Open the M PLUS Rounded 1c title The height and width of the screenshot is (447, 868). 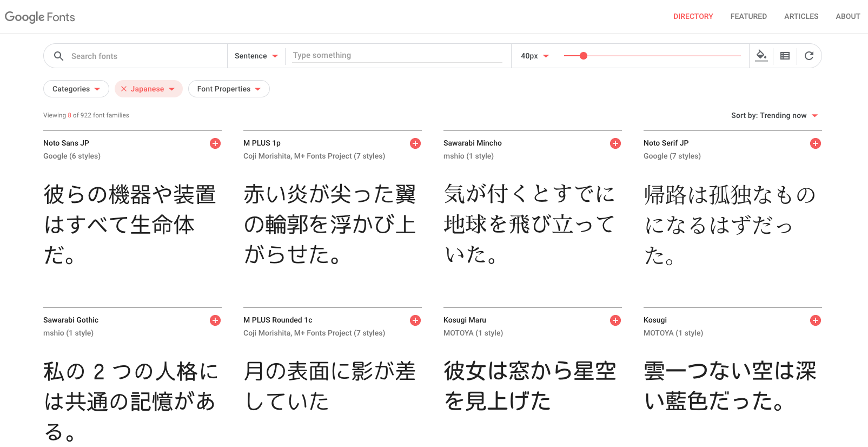pyautogui.click(x=277, y=320)
